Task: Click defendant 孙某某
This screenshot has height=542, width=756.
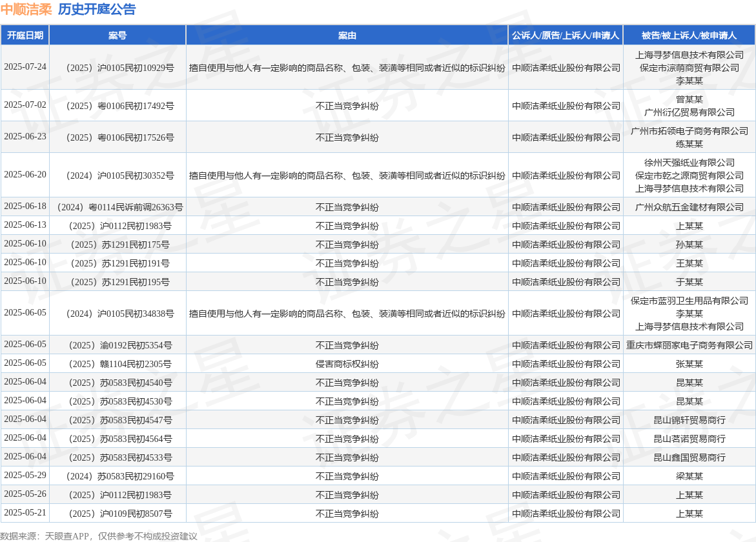Action: coord(690,245)
